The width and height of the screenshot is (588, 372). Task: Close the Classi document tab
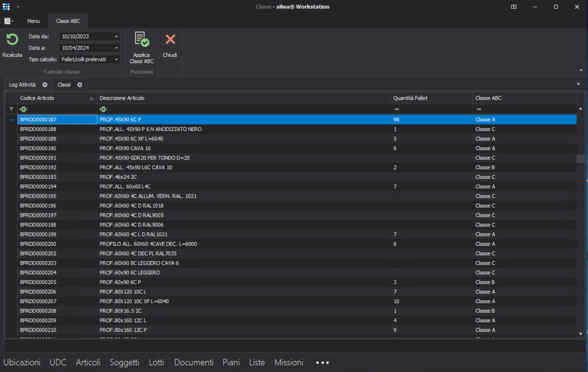[80, 85]
